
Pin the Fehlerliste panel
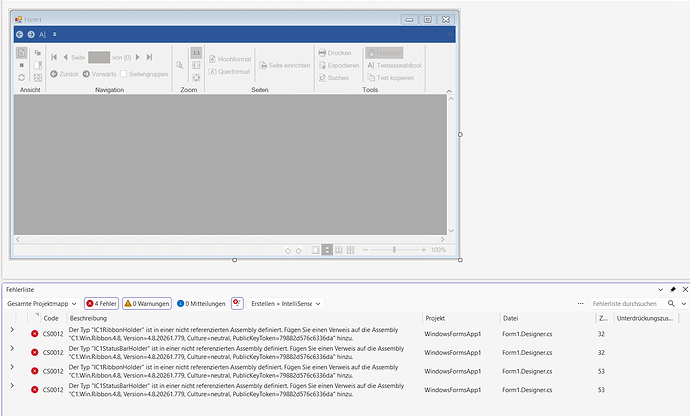coord(673,290)
